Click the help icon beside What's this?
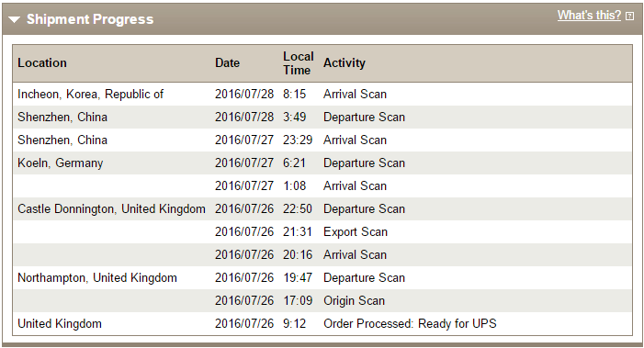The height and width of the screenshot is (348, 644). coord(629,16)
